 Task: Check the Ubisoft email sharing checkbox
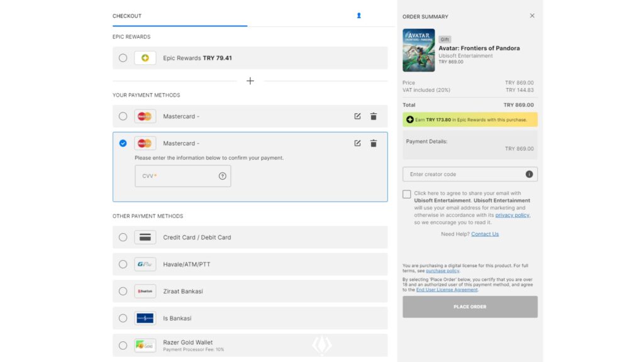click(x=407, y=194)
